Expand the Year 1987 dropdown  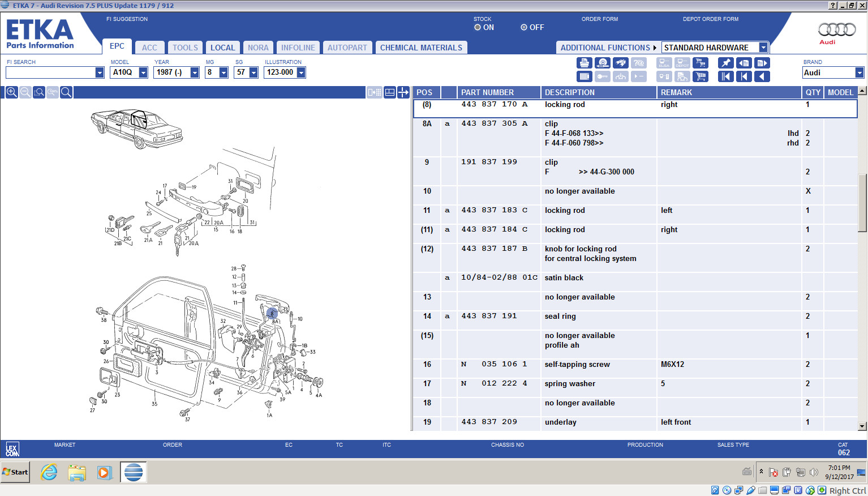(195, 72)
